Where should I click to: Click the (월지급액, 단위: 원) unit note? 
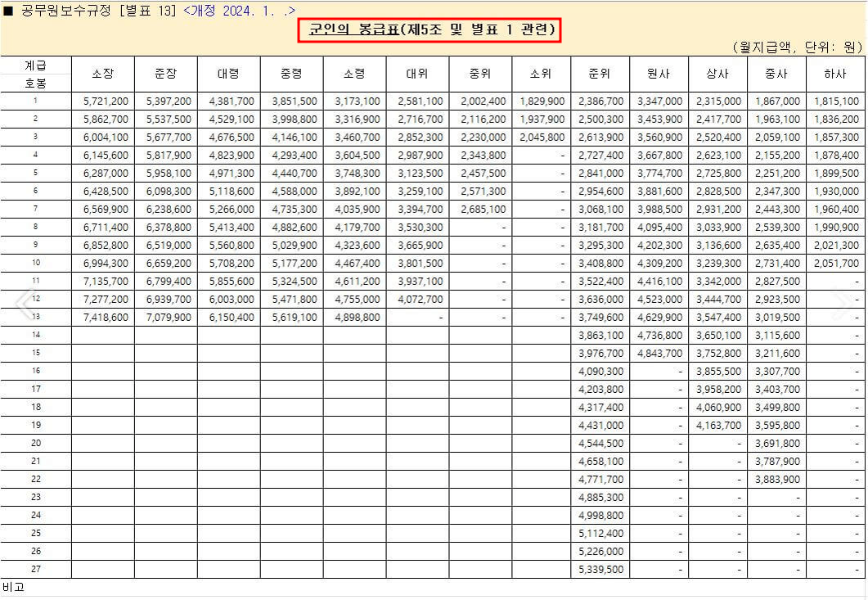pyautogui.click(x=798, y=47)
